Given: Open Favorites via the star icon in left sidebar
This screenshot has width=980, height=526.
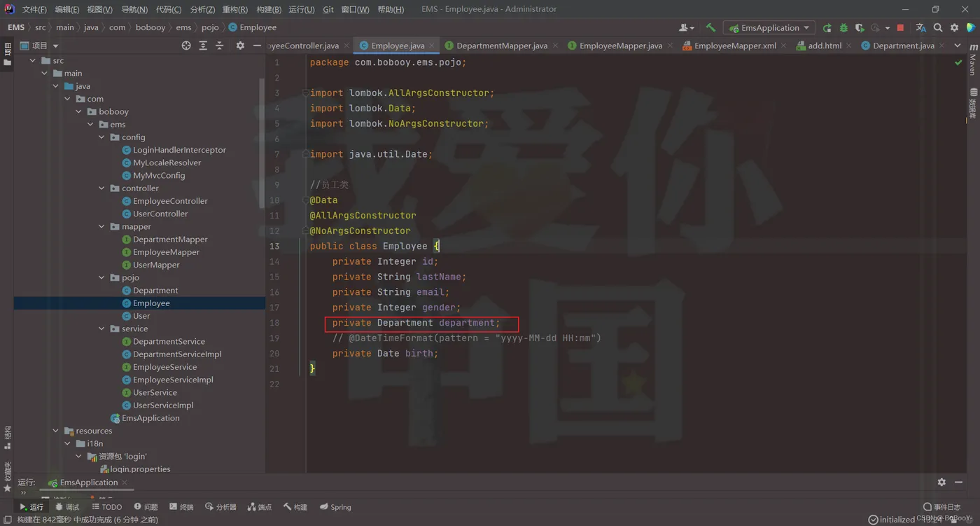Looking at the screenshot, I should (x=8, y=487).
